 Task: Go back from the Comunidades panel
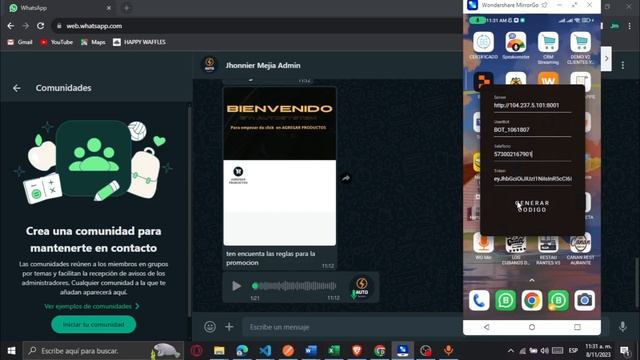pyautogui.click(x=17, y=88)
